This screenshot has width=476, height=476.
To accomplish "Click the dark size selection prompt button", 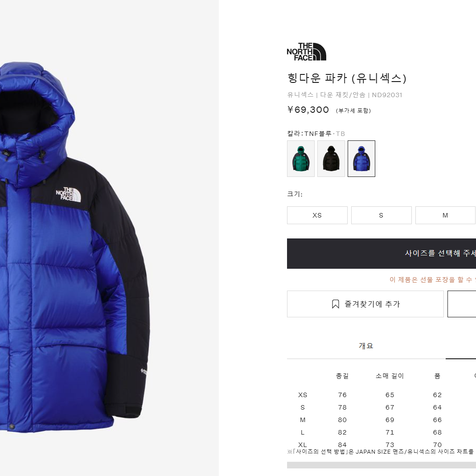I will (x=381, y=254).
